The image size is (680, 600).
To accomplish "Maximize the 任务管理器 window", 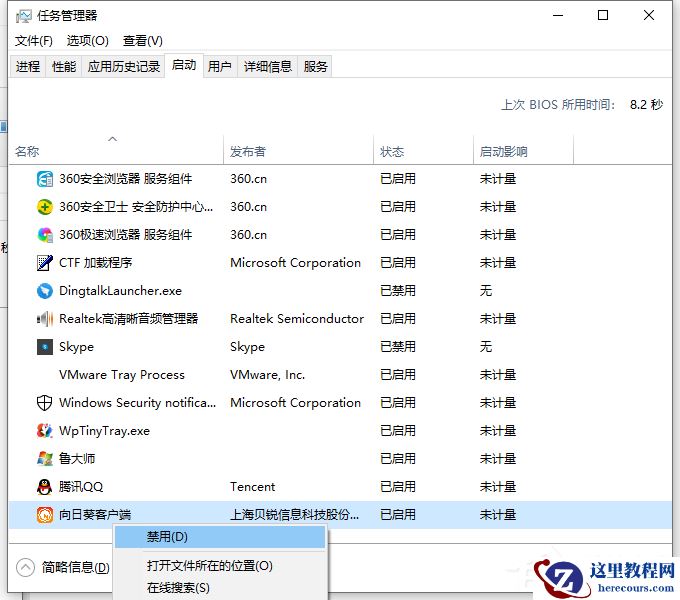I will point(603,16).
